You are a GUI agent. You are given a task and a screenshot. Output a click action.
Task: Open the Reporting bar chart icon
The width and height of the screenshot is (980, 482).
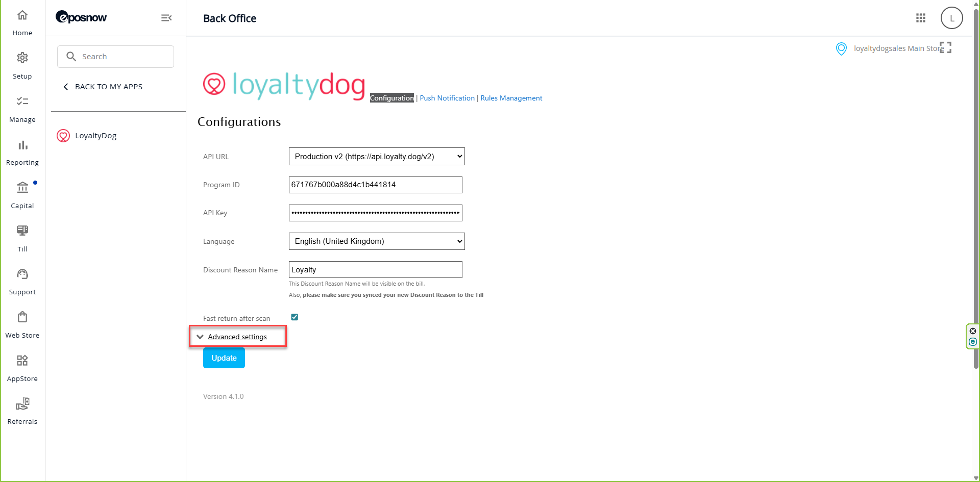(x=22, y=145)
